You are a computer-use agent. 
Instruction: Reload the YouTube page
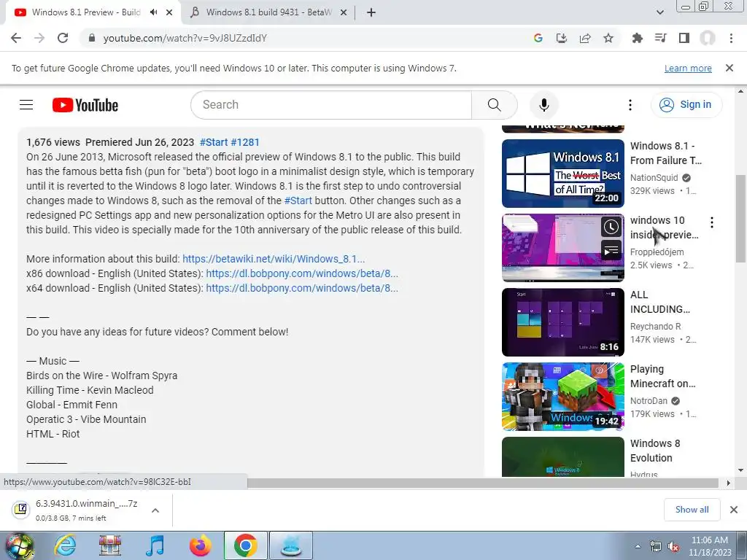click(x=63, y=38)
